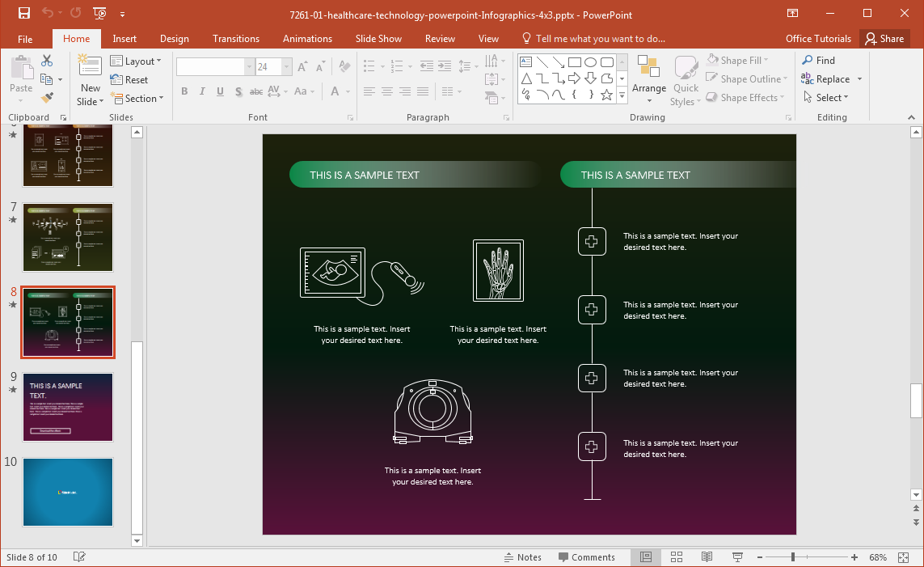
Task: Select slide 9 thumbnail
Action: [x=68, y=407]
